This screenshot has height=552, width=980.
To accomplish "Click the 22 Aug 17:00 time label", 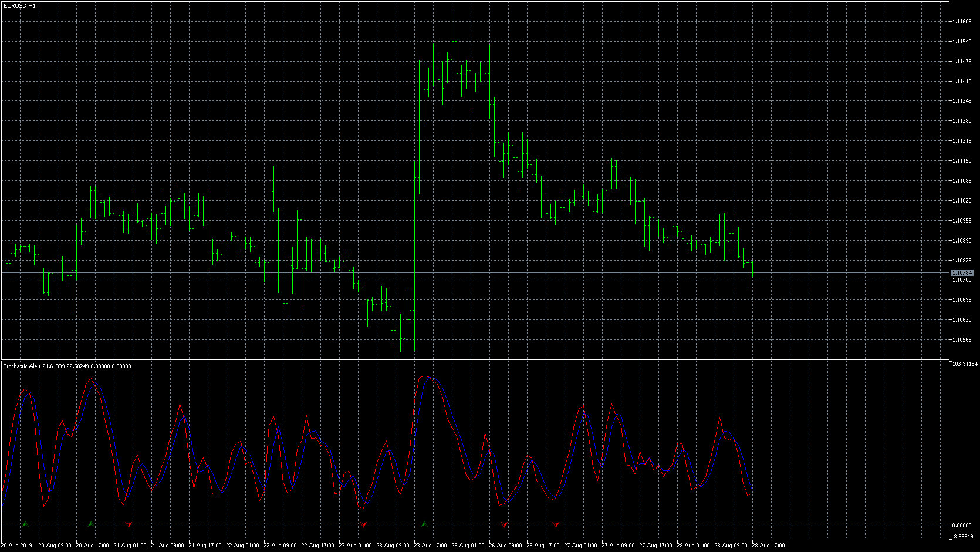I will [x=317, y=546].
